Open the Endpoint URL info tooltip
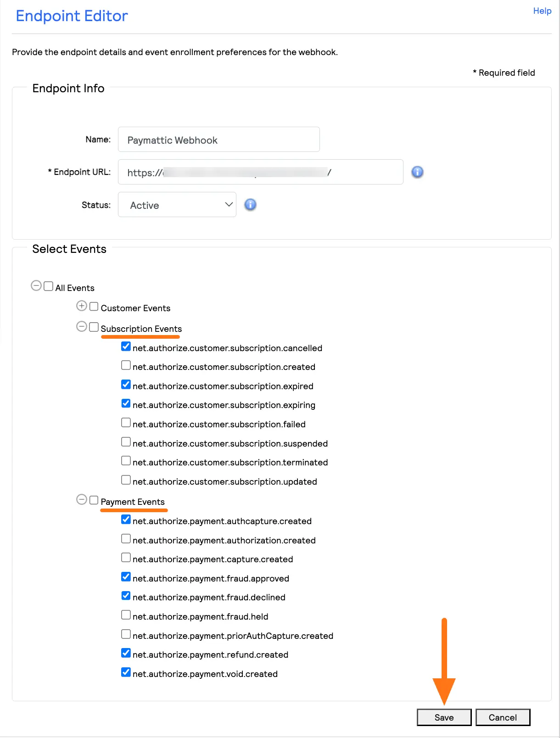This screenshot has height=738, width=560. pyautogui.click(x=417, y=172)
